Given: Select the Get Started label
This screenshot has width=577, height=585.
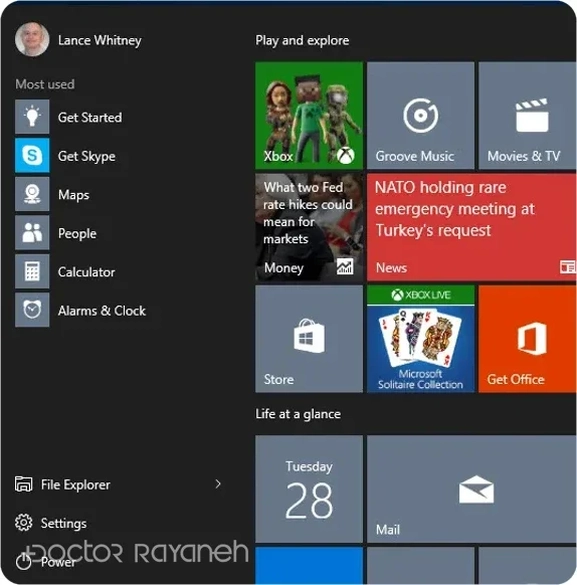Looking at the screenshot, I should coord(90,117).
